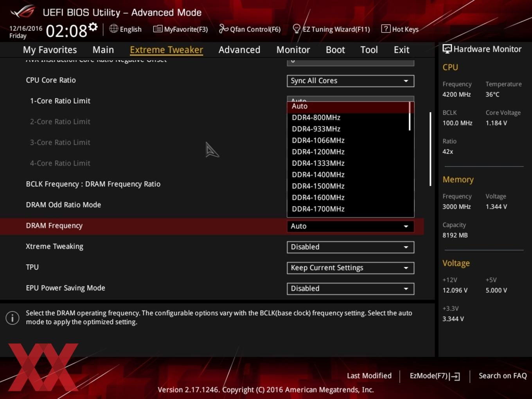532x399 pixels.
Task: Select DDR4-1200MHz option
Action: pos(318,151)
